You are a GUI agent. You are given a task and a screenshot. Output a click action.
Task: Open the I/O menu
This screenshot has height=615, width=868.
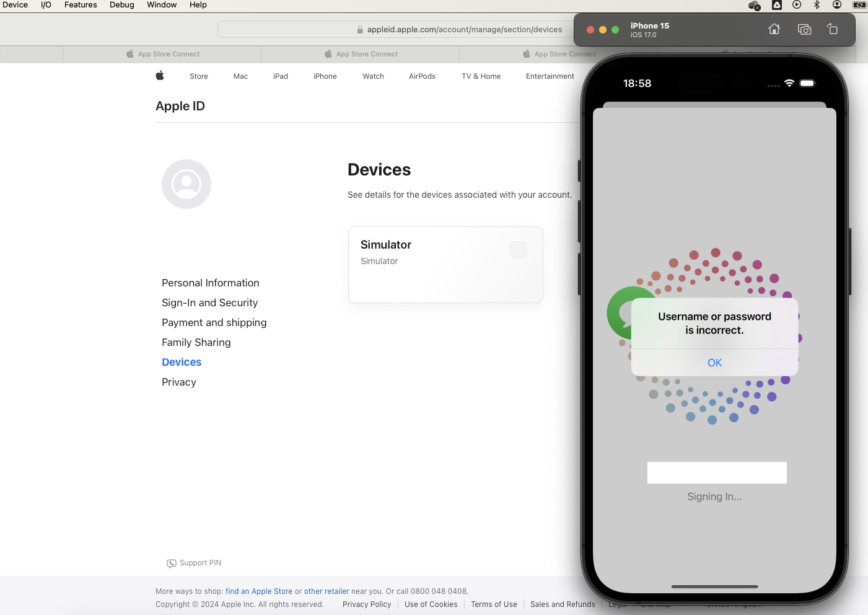46,5
